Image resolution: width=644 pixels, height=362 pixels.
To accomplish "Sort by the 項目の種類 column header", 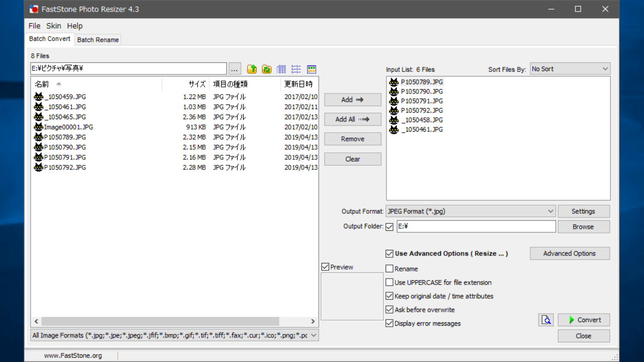I will [245, 84].
